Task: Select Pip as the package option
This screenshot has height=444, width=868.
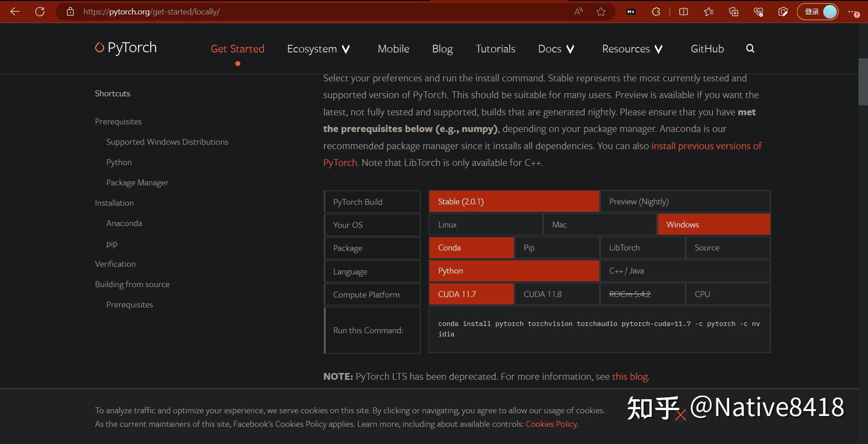Action: tap(557, 248)
